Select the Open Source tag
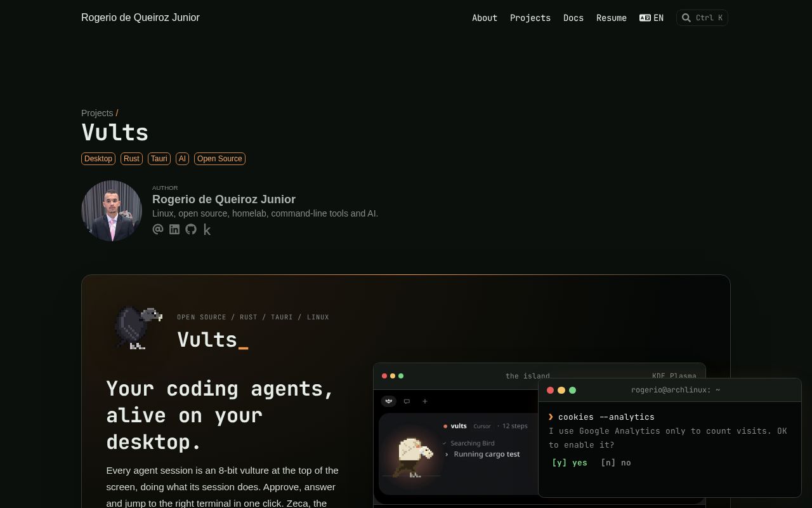This screenshot has height=508, width=812. point(219,159)
